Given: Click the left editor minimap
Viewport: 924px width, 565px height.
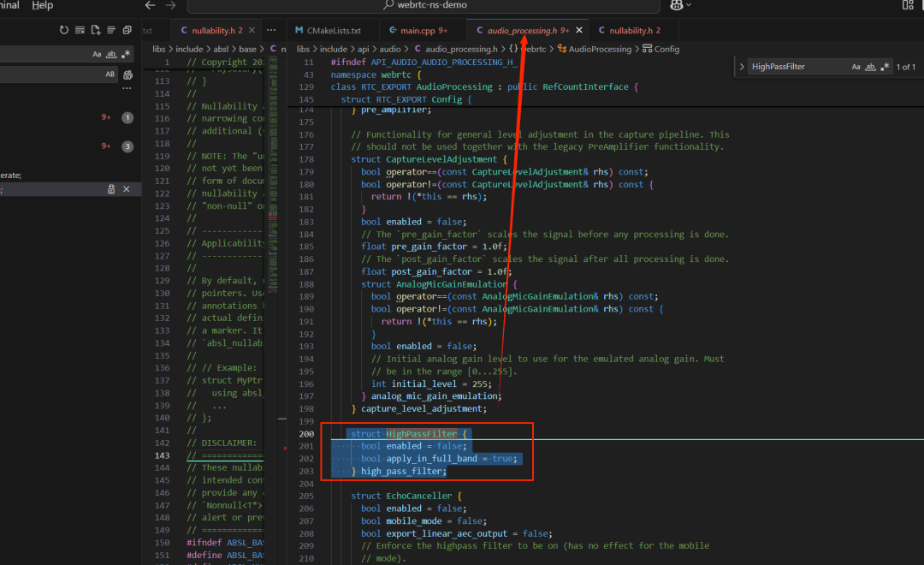Looking at the screenshot, I should point(273,174).
